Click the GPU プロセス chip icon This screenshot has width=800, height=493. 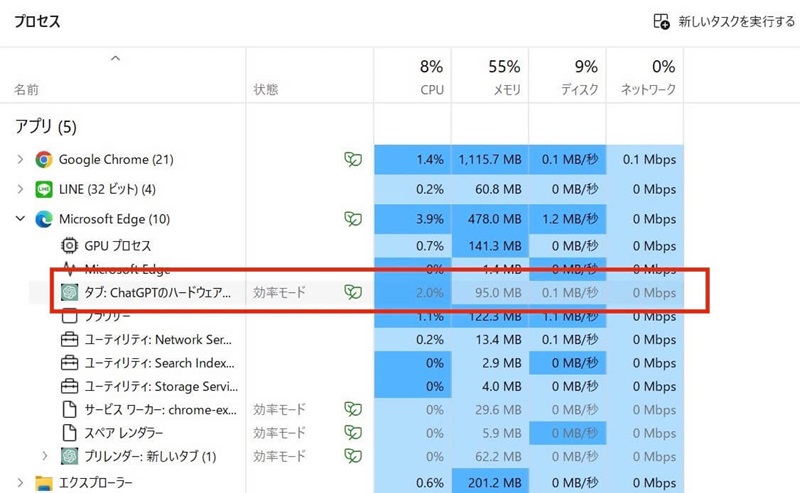(69, 245)
